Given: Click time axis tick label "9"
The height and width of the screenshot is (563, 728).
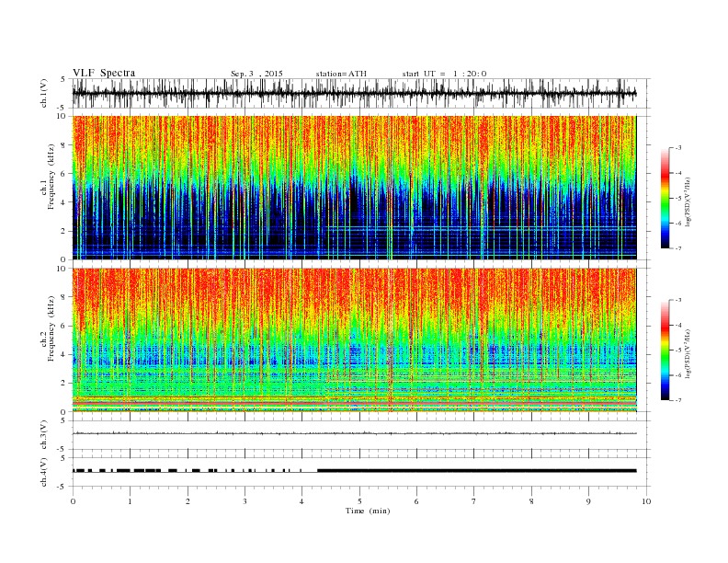Looking at the screenshot, I should tap(588, 501).
